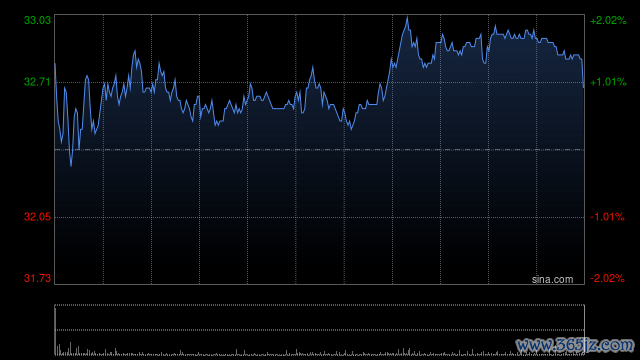Click the dotted zero-change baseline
The image size is (640, 360).
[320, 150]
